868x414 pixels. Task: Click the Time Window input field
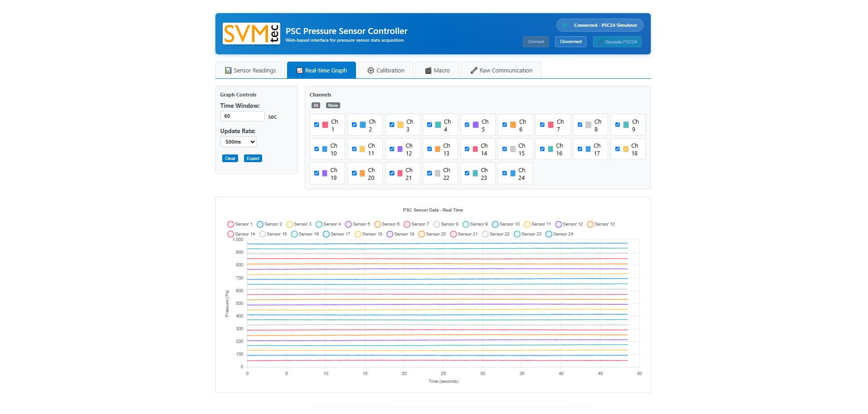(x=242, y=116)
